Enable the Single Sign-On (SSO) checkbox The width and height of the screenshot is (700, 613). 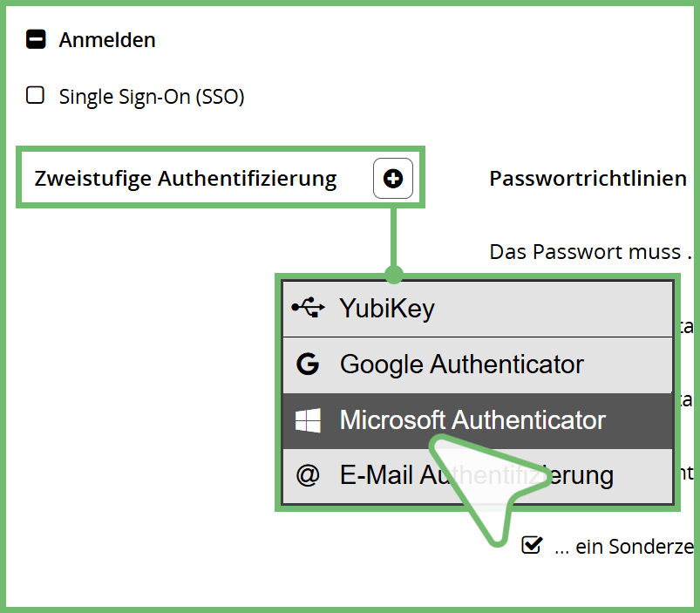click(35, 96)
